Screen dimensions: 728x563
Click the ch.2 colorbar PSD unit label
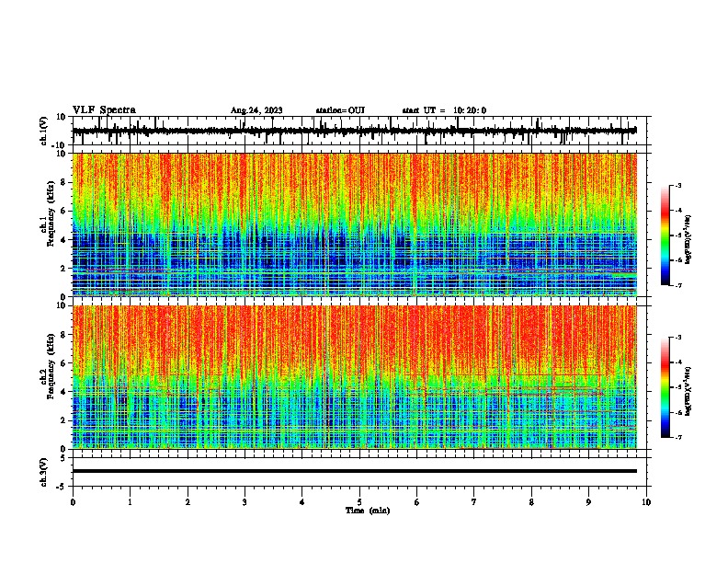(x=688, y=391)
